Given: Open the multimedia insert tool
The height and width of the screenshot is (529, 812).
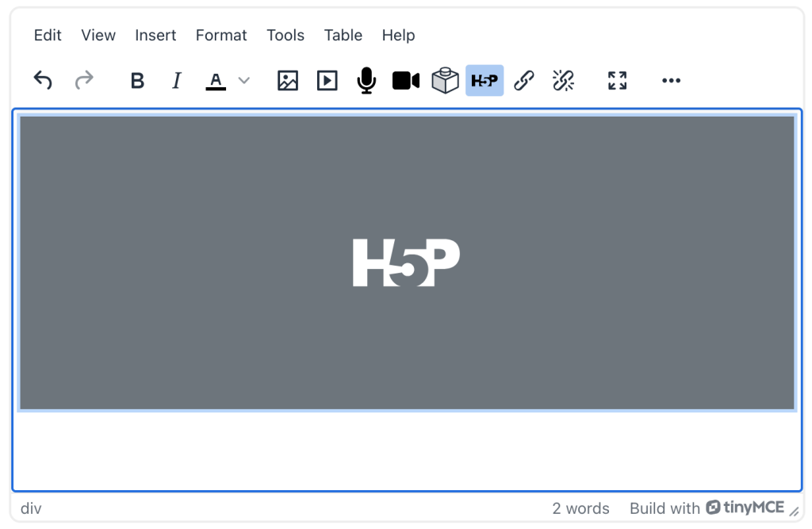Looking at the screenshot, I should [x=327, y=80].
